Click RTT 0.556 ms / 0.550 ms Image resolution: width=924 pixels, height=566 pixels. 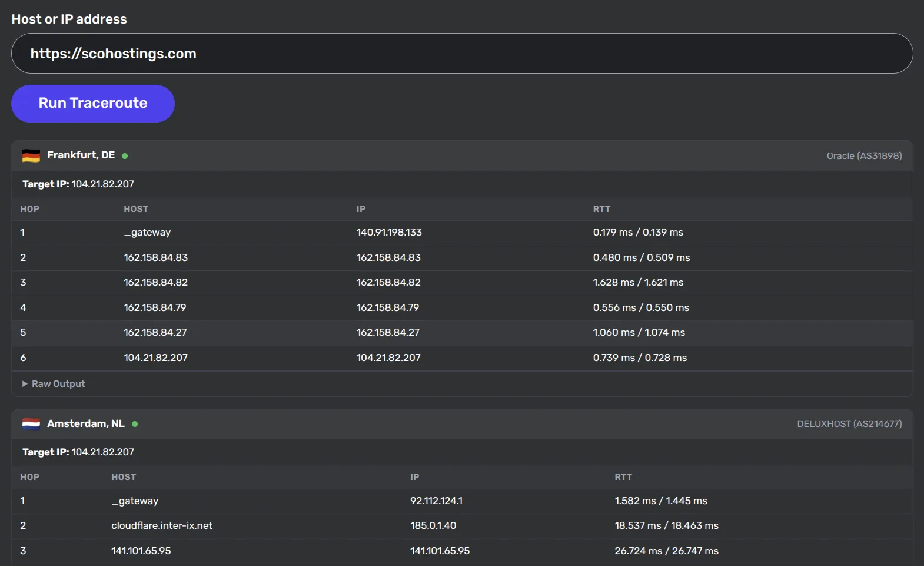641,308
